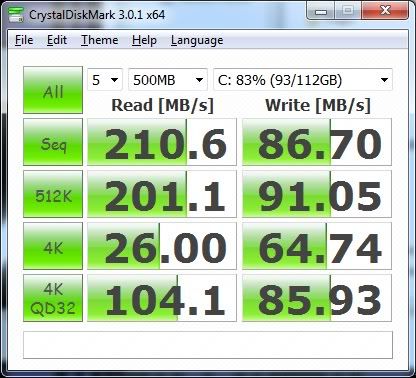Run all benchmarks with All button
Screen dimensions: 416x378
(x=53, y=90)
